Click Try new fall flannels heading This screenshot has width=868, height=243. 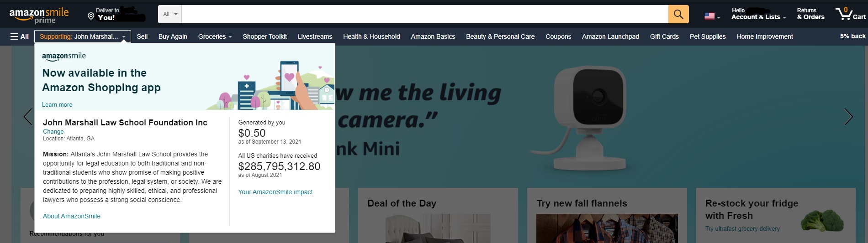(x=582, y=203)
